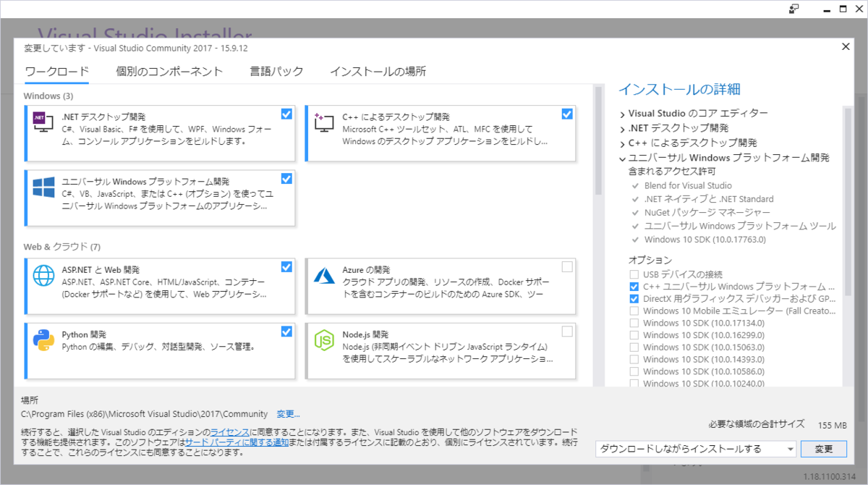Click the Windows logo icon for ユニバーサル Windows
This screenshot has height=485, width=868.
pos(43,187)
